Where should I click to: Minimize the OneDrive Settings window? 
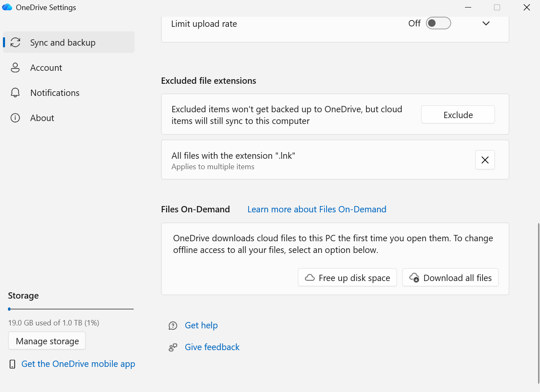pos(467,7)
